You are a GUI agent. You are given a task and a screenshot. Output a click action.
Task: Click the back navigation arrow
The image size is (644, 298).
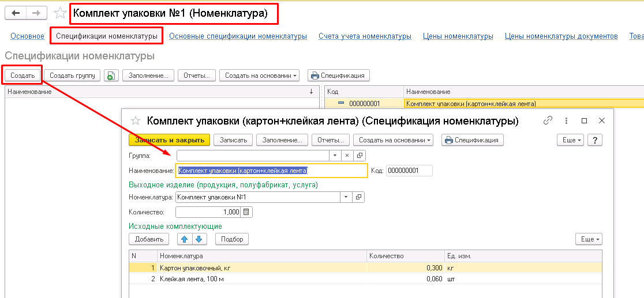coord(16,13)
